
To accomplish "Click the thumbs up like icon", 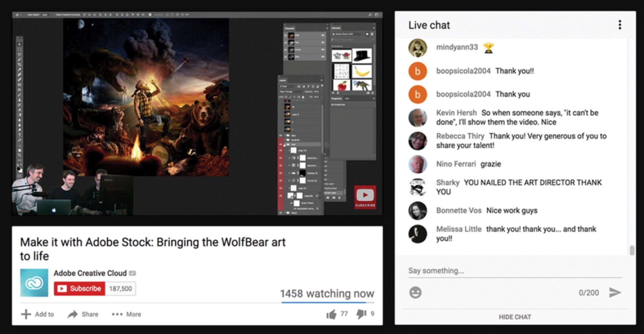I will pyautogui.click(x=331, y=314).
